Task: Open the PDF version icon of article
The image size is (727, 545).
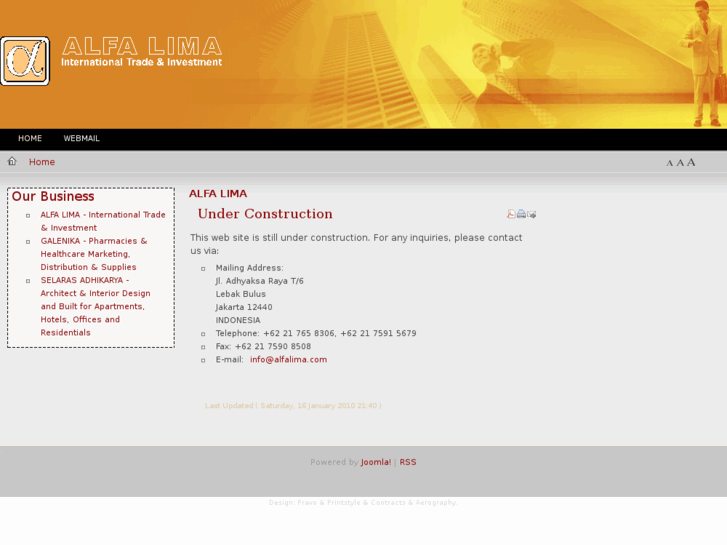Action: tap(511, 214)
